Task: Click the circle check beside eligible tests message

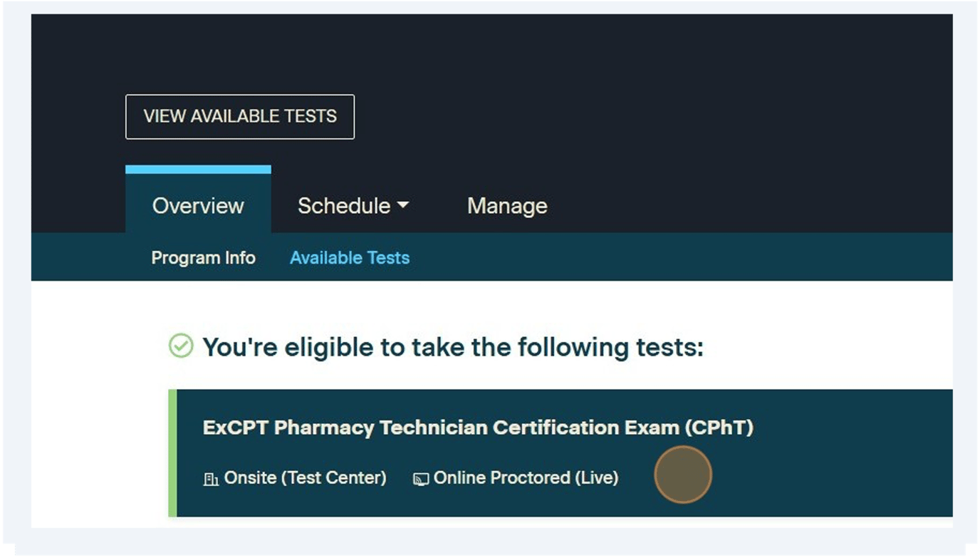Action: coord(182,346)
